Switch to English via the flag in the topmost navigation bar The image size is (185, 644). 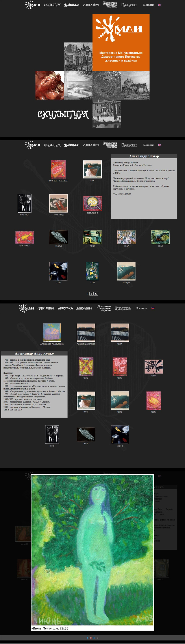tap(159, 5)
